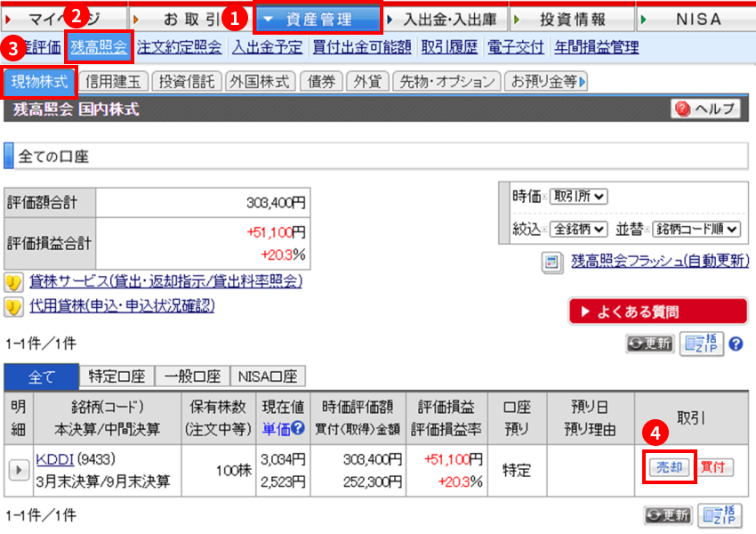The width and height of the screenshot is (756, 534).
Task: Click the shield icon beside 代用貸株
Action: tap(13, 308)
